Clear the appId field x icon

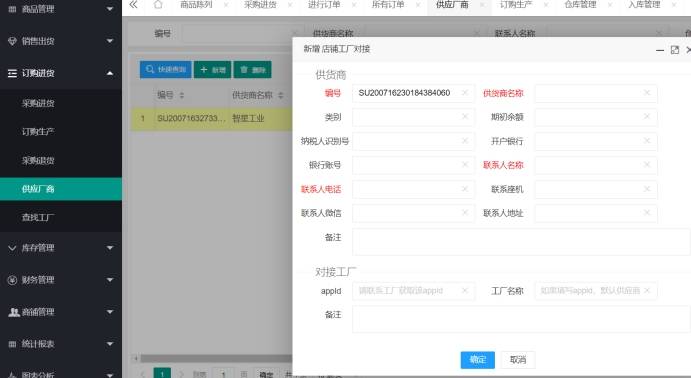[x=464, y=290]
